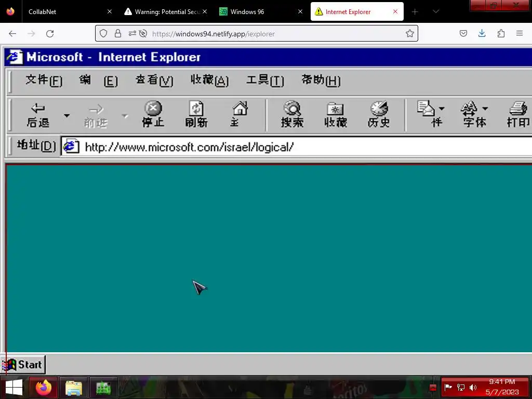Screen dimensions: 532x399
Task: Open the Forward button history dropdown arrow
Action: click(125, 116)
